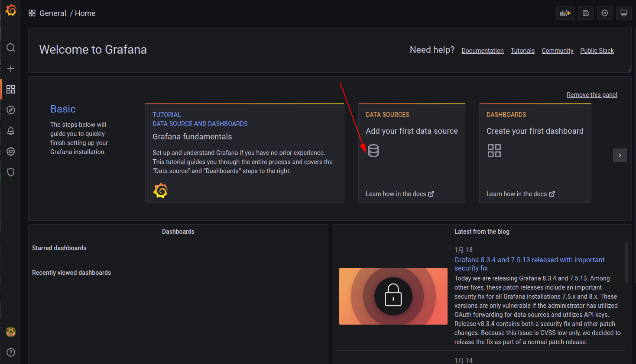Screen dimensions: 636x364
Task: Click the Welcome panel resize handle
Action: coord(629,70)
